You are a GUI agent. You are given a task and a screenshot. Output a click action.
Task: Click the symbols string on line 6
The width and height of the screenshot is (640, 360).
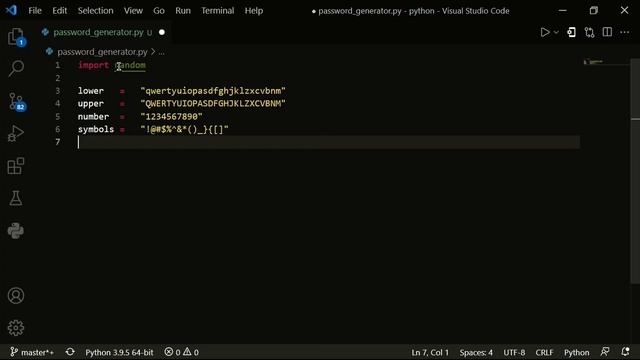(184, 129)
